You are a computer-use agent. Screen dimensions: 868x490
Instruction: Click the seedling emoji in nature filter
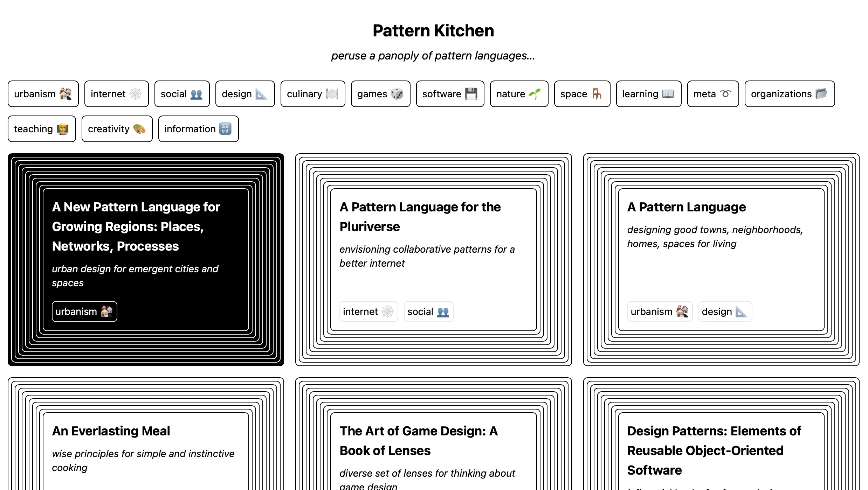(x=535, y=94)
